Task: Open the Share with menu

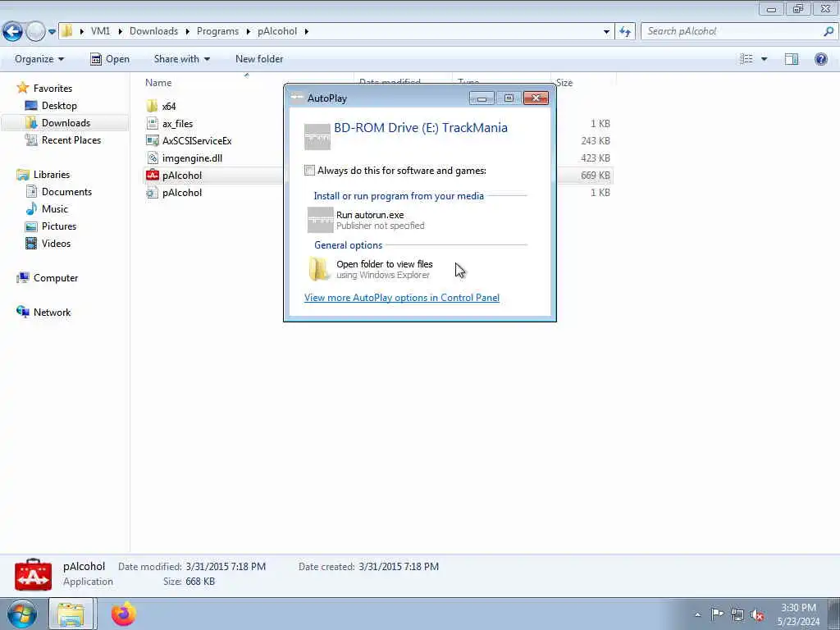Action: 181,59
